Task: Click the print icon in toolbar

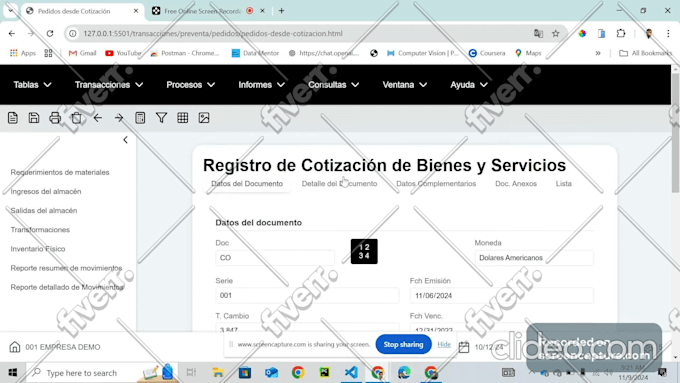Action: (x=55, y=118)
